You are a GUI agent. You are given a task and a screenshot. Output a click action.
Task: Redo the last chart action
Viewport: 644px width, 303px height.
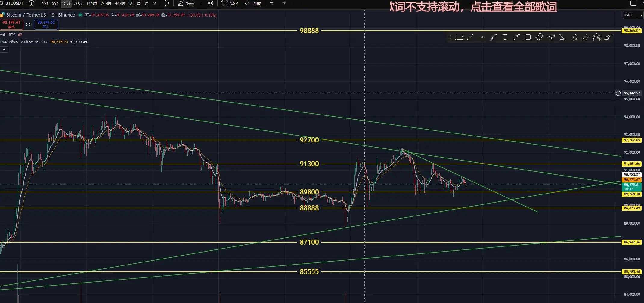click(x=283, y=3)
